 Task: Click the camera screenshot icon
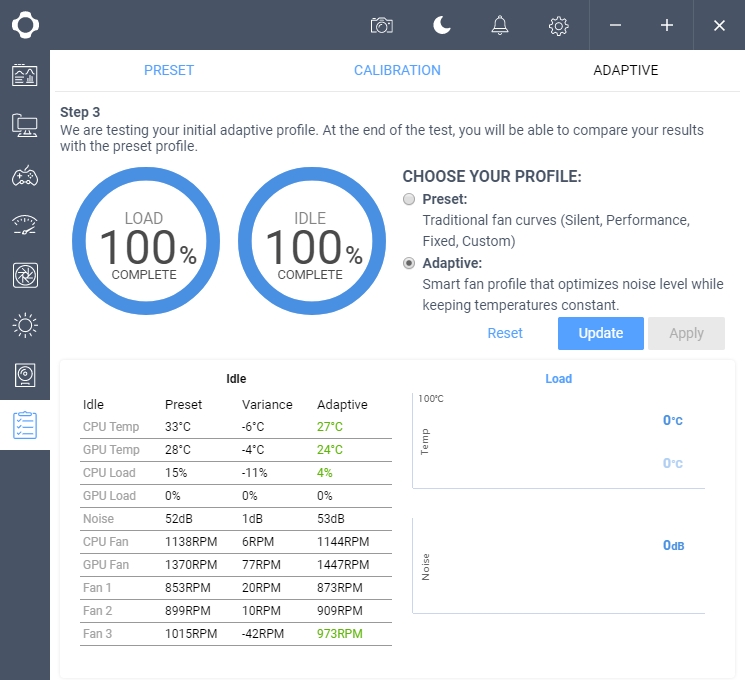[x=381, y=25]
